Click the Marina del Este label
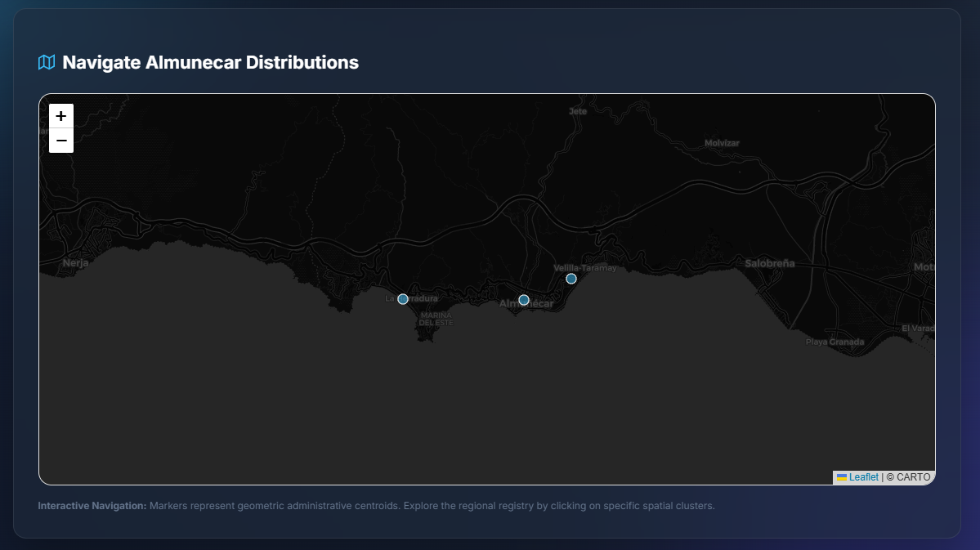980x550 pixels. 436,319
